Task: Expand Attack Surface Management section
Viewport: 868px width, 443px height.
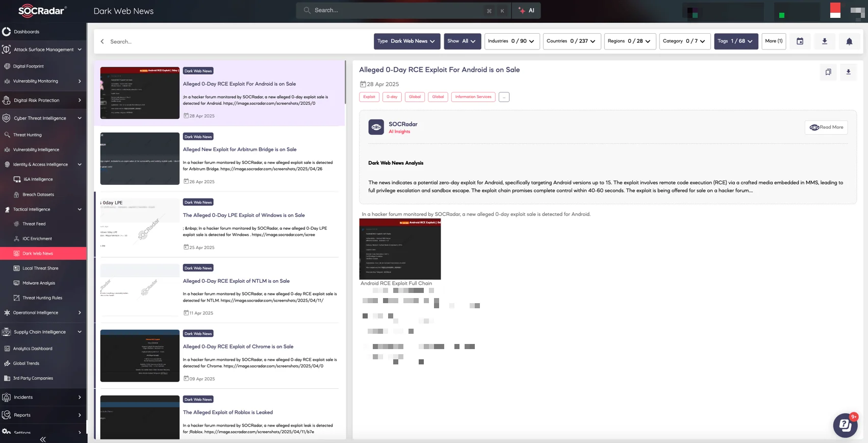Action: (43, 50)
